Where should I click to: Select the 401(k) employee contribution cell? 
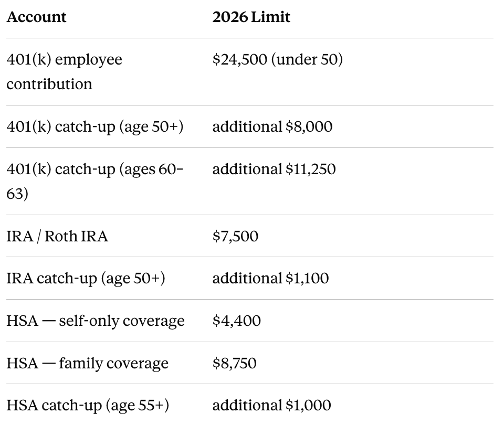[64, 72]
